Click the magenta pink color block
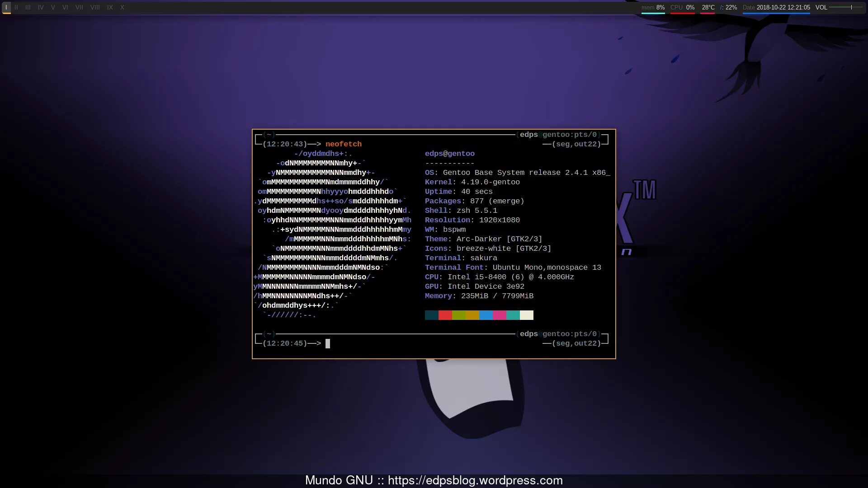 tap(500, 315)
